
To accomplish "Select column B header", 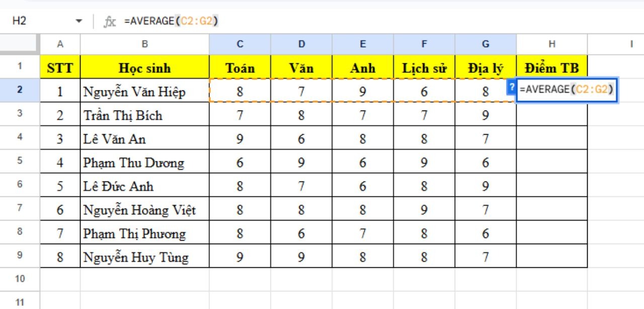I will (144, 44).
